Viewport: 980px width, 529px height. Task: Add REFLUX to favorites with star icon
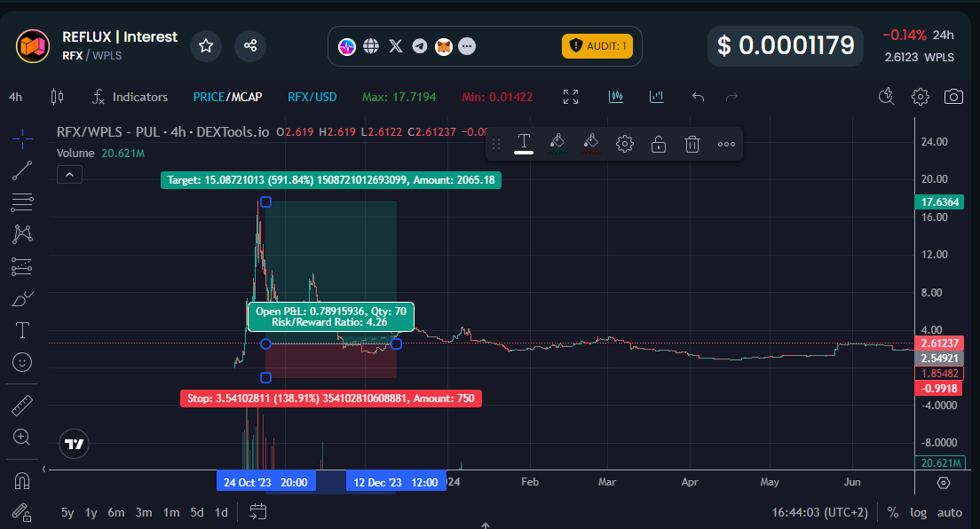(206, 45)
